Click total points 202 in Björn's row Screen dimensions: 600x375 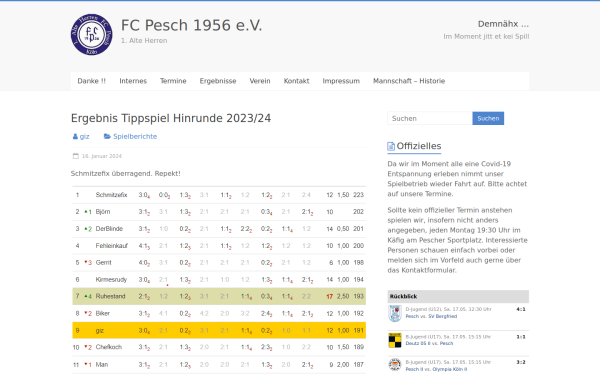coord(358,212)
